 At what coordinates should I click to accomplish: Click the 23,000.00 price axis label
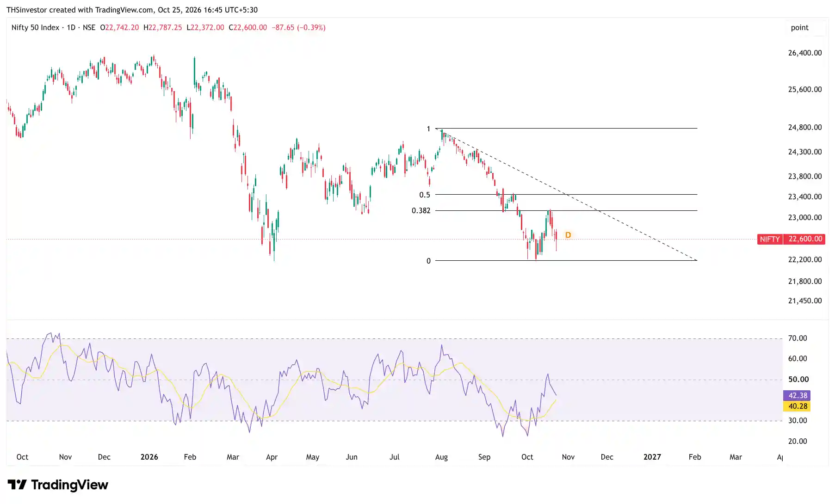[805, 217]
